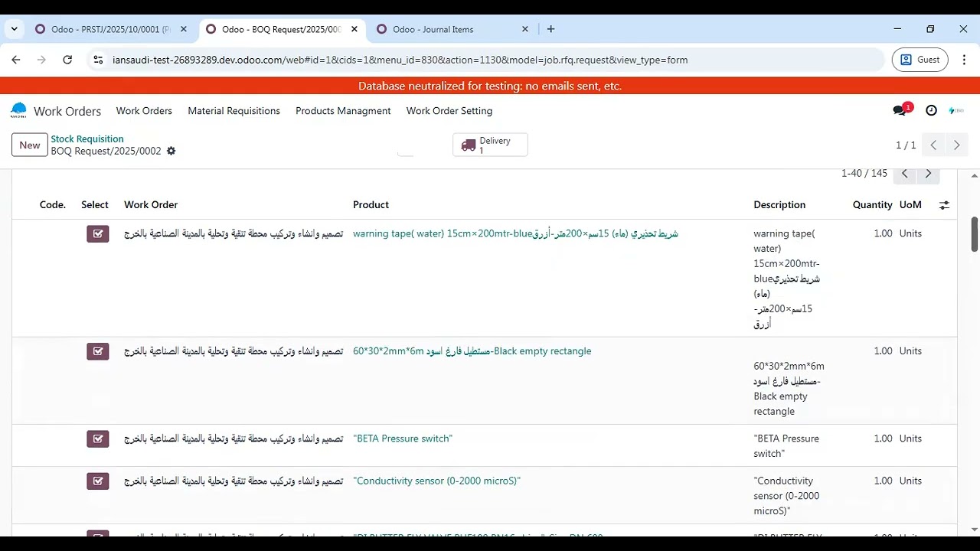Viewport: 980px width, 551px height.
Task: Reload the current page
Action: point(67,60)
